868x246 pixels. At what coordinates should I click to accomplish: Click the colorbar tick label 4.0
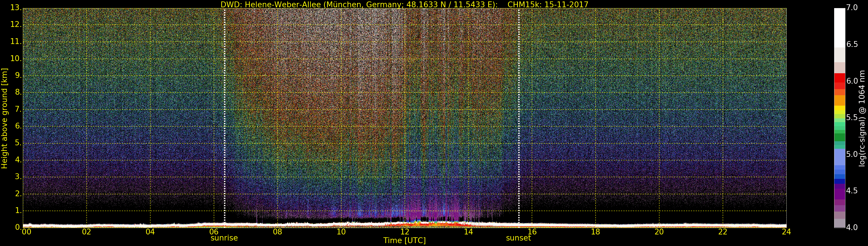coord(852,227)
